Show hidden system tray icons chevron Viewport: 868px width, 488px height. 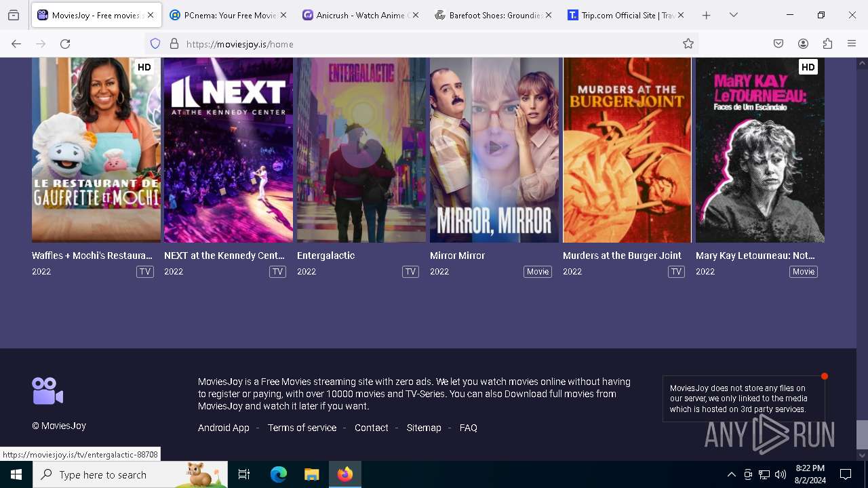coord(731,474)
